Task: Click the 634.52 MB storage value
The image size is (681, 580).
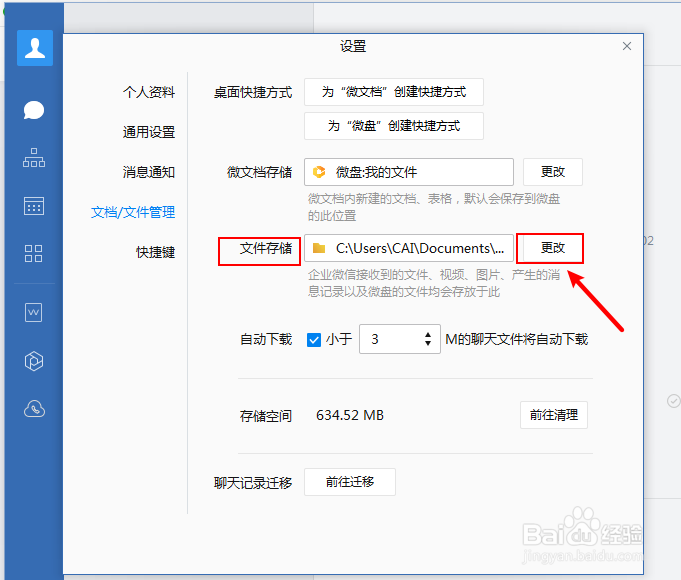Action: [x=350, y=415]
